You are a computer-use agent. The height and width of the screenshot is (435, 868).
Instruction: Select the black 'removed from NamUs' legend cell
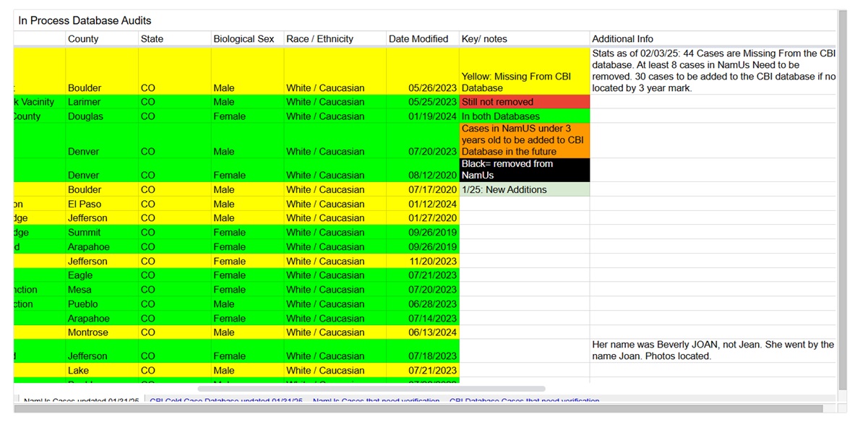click(x=524, y=170)
